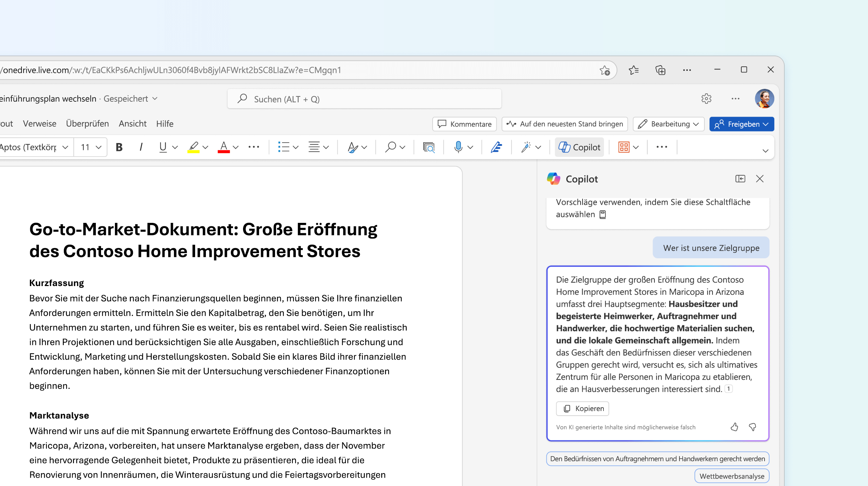Image resolution: width=868 pixels, height=486 pixels.
Task: Click the Suchen search field
Action: point(365,99)
